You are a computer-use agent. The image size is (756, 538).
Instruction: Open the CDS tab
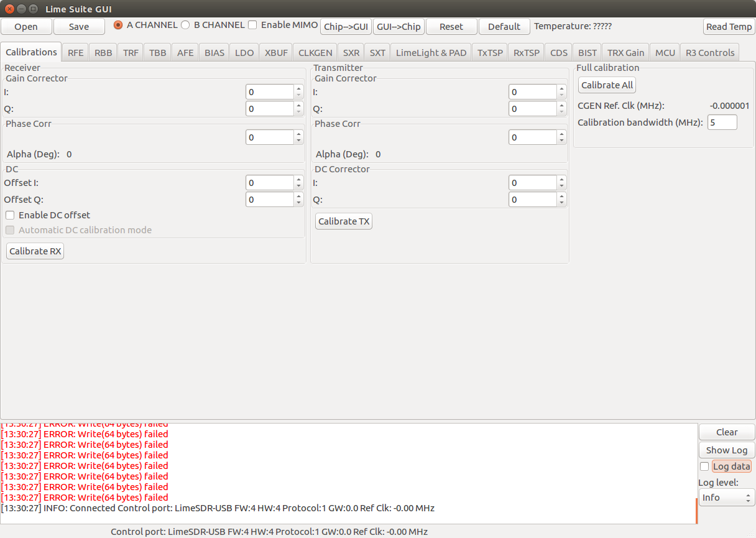559,53
